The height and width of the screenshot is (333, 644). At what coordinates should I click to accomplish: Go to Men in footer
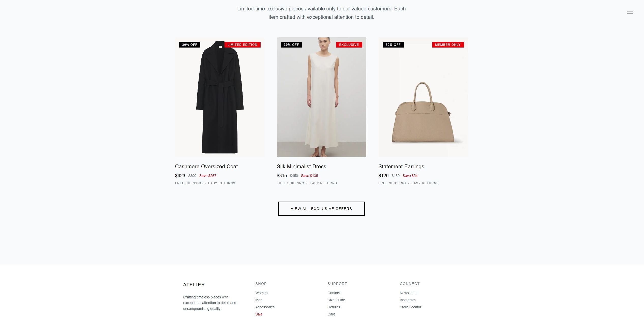[x=259, y=300]
